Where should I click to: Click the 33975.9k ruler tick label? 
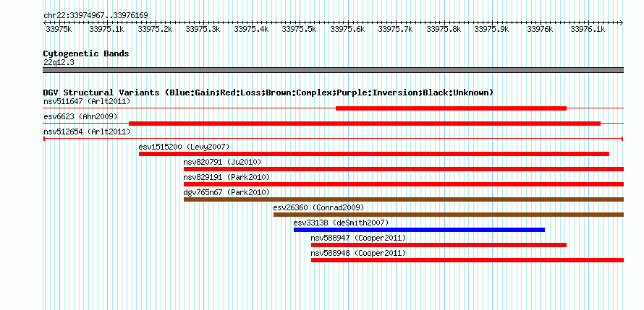coord(491,30)
